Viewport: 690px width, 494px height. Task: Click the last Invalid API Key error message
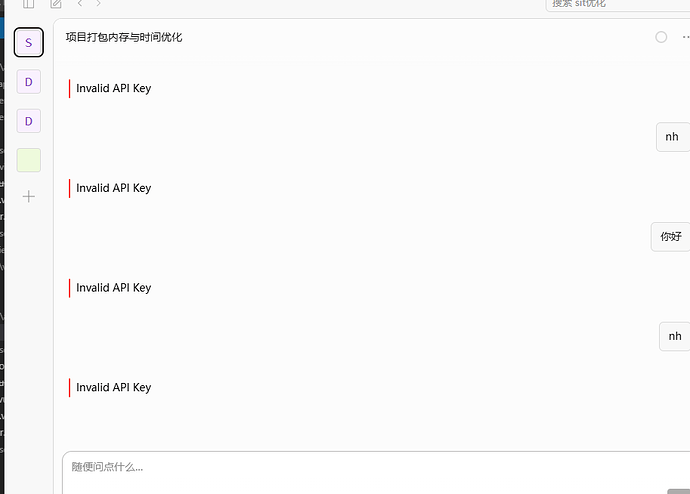pyautogui.click(x=114, y=388)
